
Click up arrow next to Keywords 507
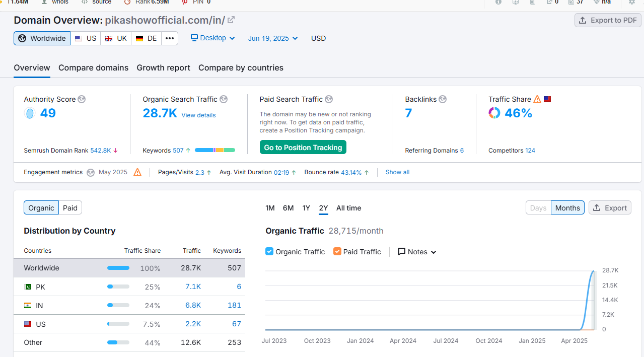tap(188, 150)
